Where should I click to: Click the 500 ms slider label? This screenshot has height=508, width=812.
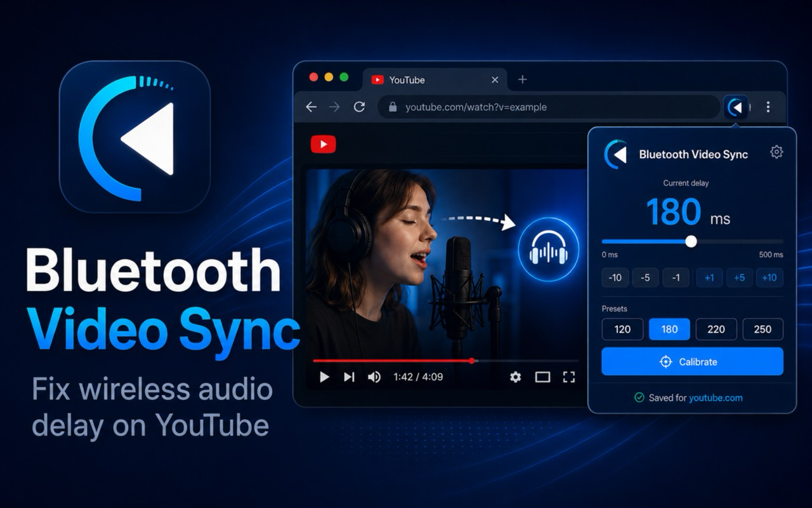[x=771, y=255]
